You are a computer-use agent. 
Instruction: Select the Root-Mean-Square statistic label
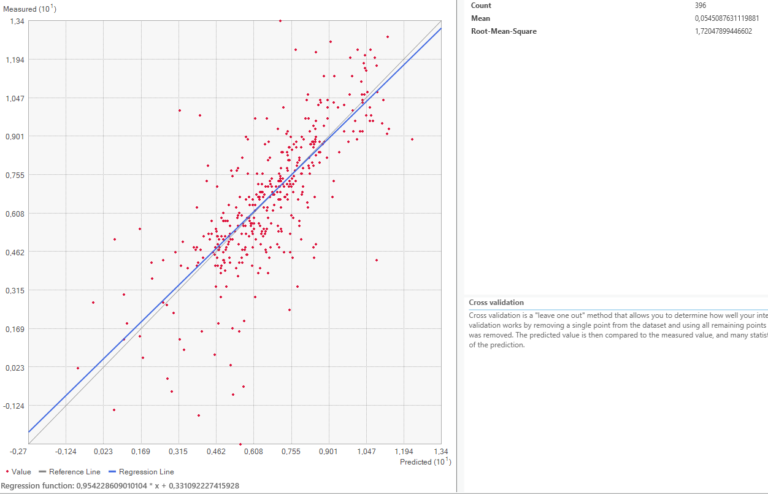(508, 31)
